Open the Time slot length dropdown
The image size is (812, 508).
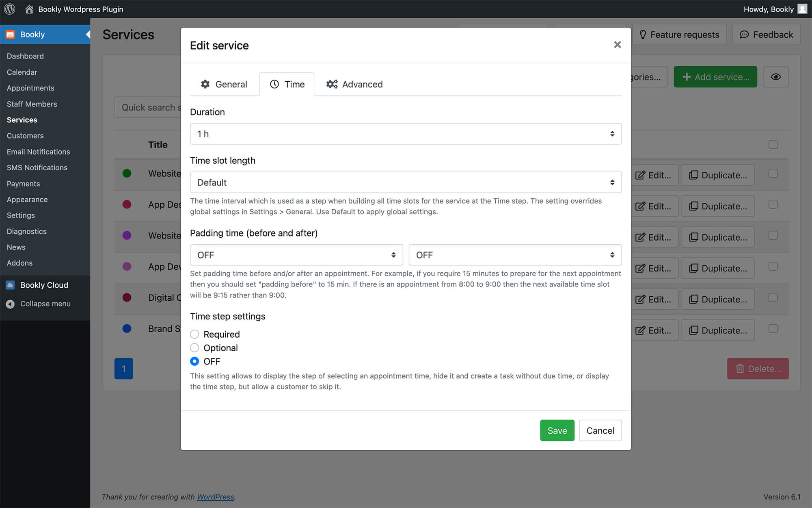pos(406,182)
